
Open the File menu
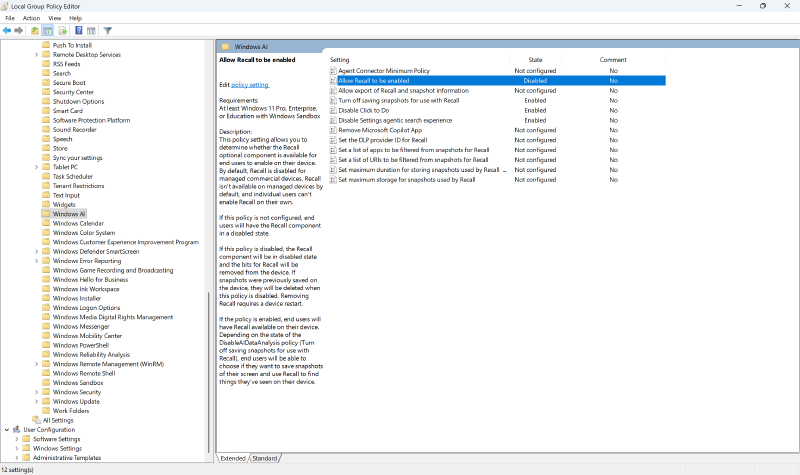click(10, 18)
